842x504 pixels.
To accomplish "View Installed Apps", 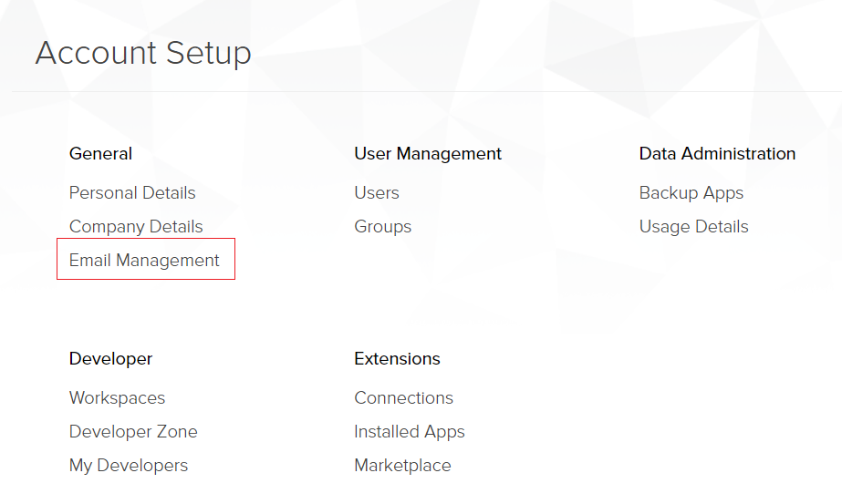I will click(x=410, y=431).
